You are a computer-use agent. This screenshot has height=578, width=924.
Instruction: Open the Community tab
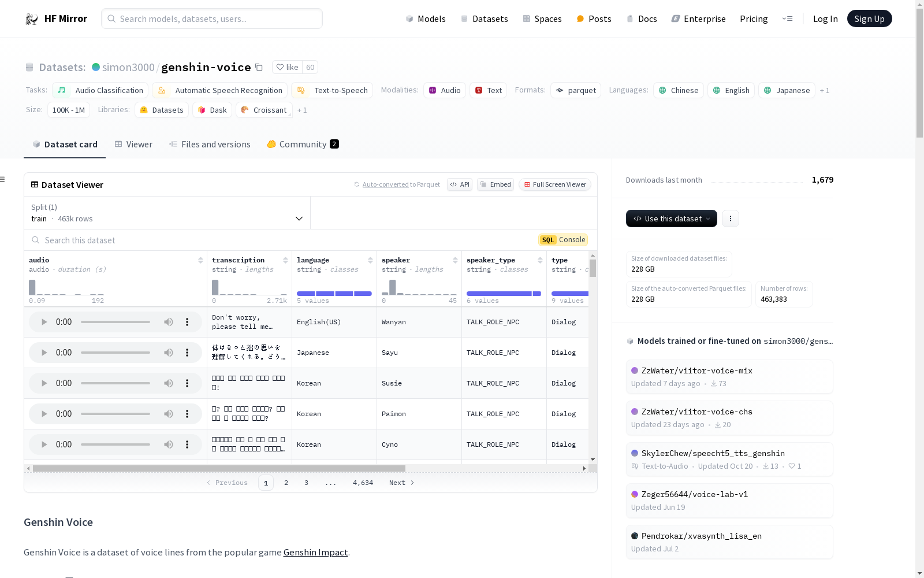pyautogui.click(x=303, y=144)
